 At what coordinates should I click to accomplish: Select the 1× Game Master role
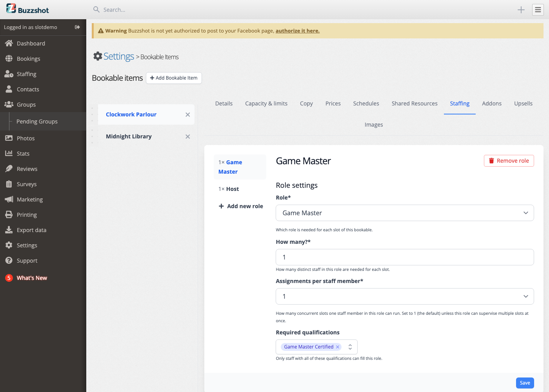[240, 167]
